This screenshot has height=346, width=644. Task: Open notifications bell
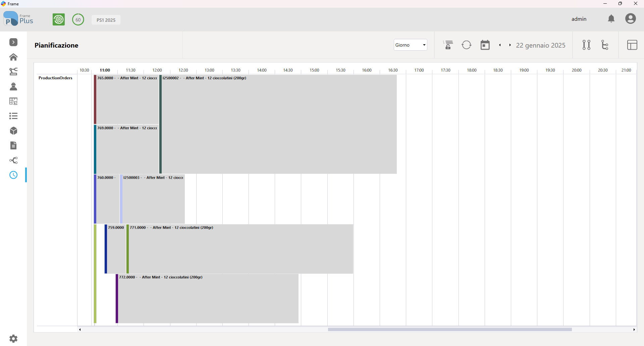coord(611,19)
